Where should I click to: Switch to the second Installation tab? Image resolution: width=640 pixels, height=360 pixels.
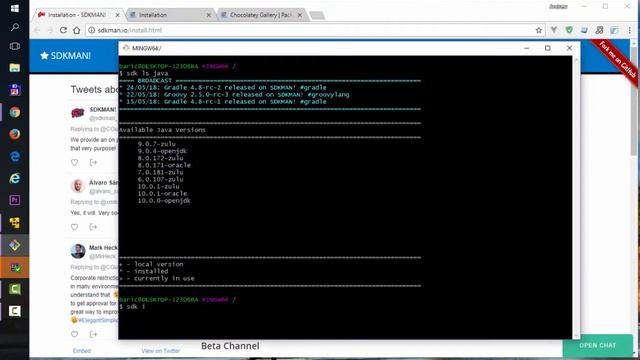tap(168, 15)
